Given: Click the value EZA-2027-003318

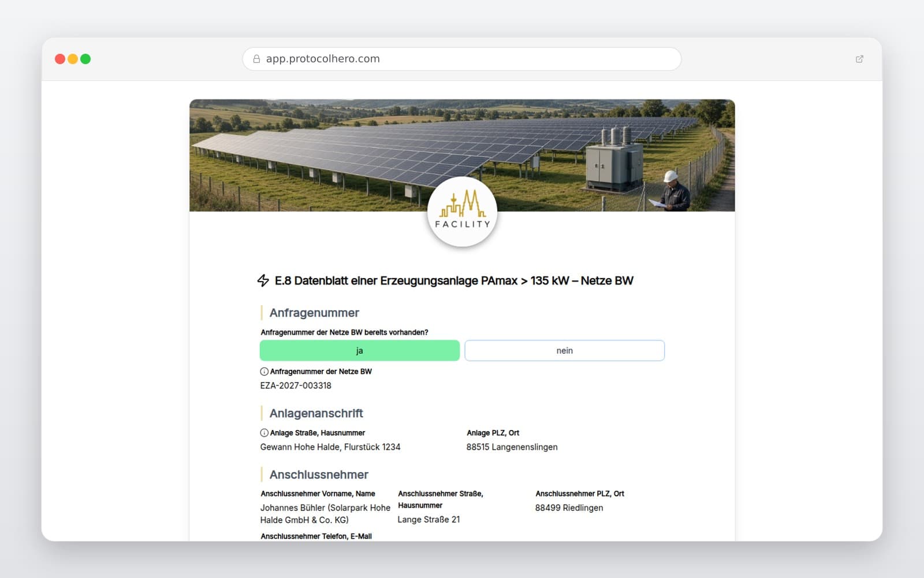Looking at the screenshot, I should coord(296,386).
